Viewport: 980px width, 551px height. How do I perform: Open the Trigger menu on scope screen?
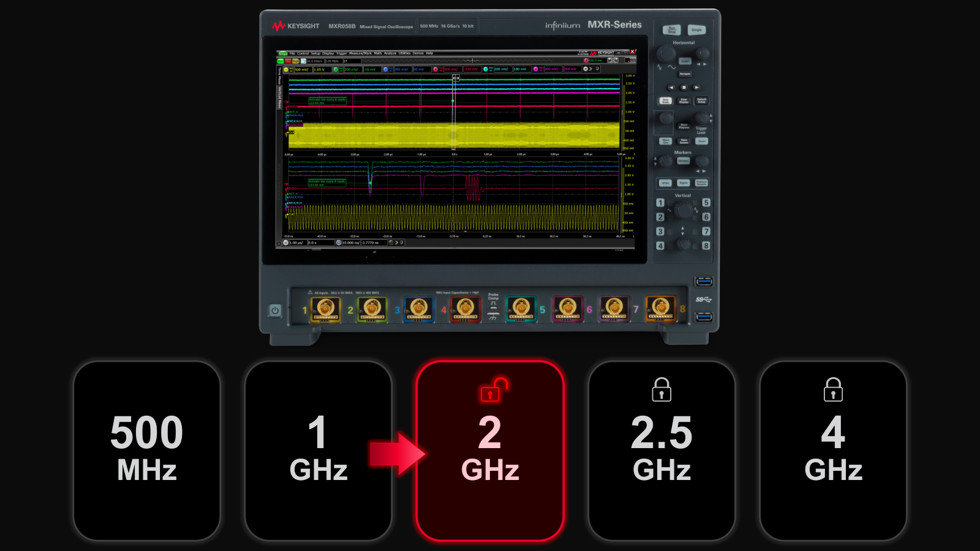tap(341, 53)
